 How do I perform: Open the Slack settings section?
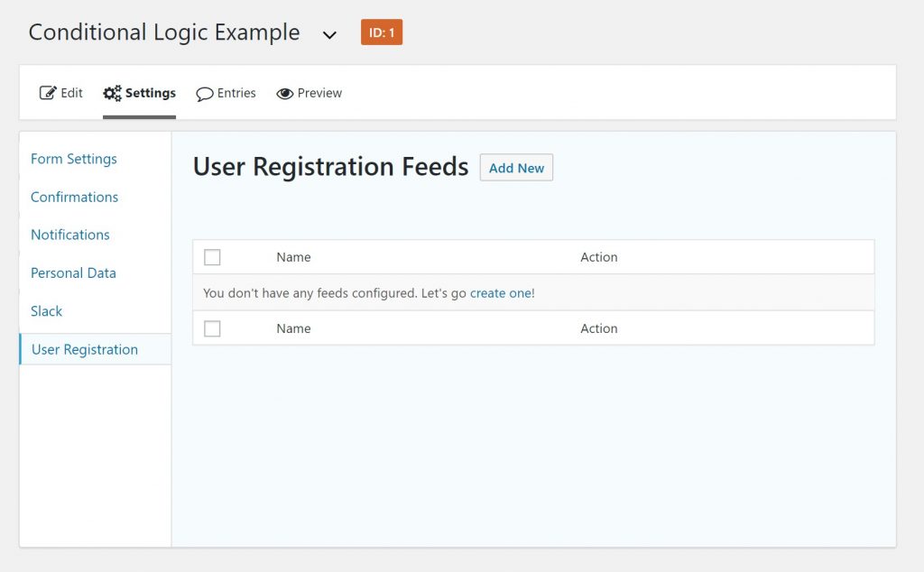[47, 311]
